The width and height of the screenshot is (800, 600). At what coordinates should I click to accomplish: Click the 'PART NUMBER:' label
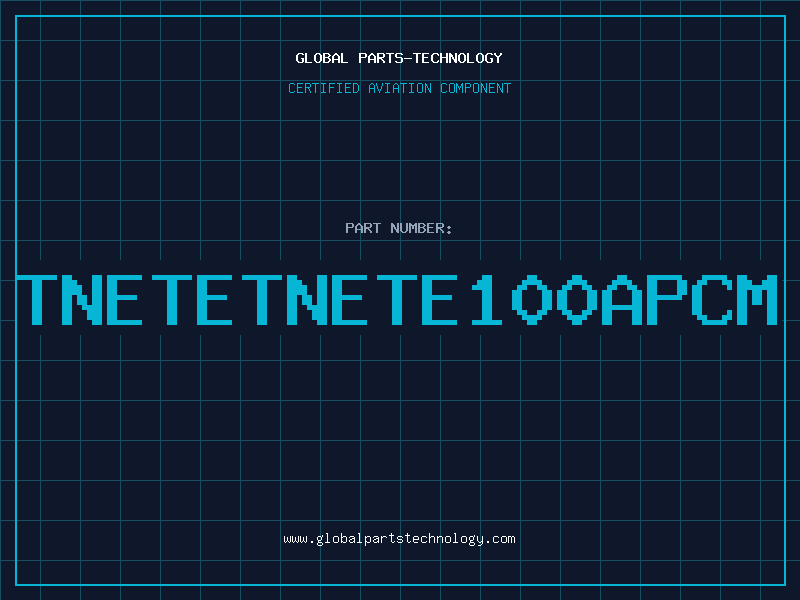point(399,228)
